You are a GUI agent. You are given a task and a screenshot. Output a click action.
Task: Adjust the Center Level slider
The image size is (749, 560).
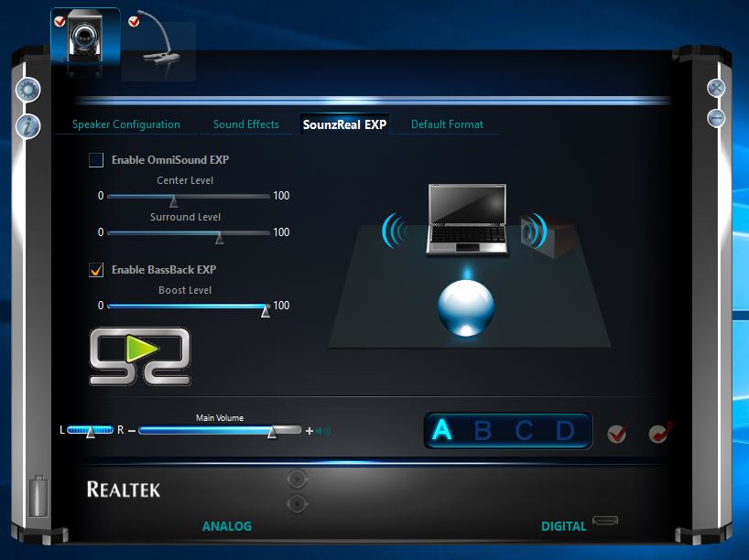coord(189,196)
